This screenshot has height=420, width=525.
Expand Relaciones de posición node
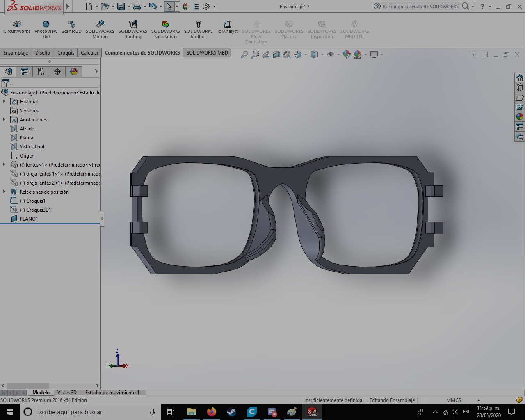click(x=4, y=192)
